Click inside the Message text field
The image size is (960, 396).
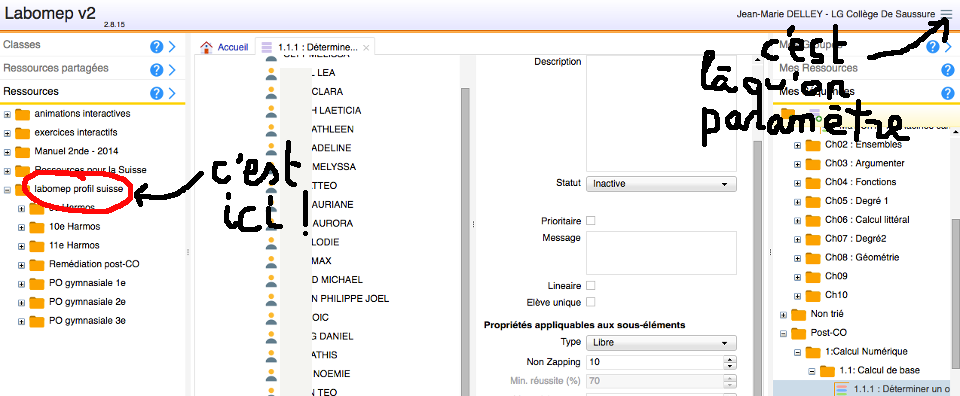click(x=661, y=253)
